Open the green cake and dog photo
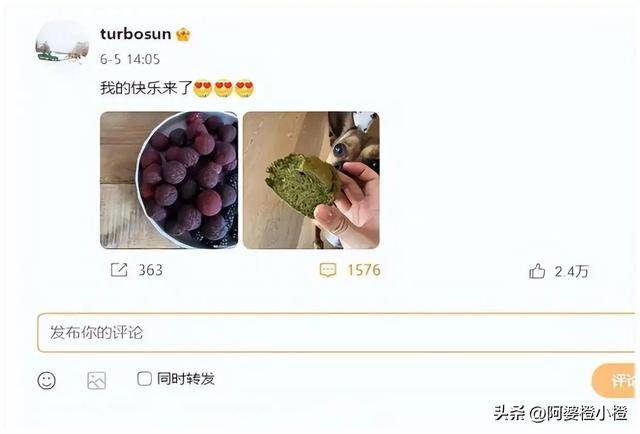 pos(311,180)
